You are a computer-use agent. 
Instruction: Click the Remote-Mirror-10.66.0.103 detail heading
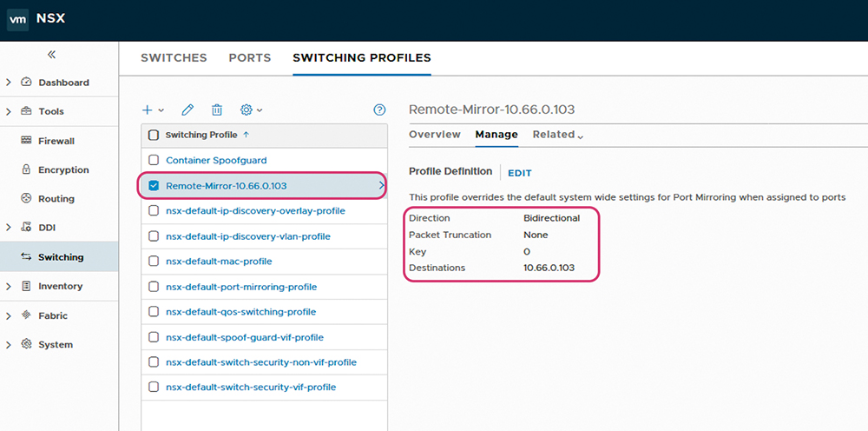491,109
